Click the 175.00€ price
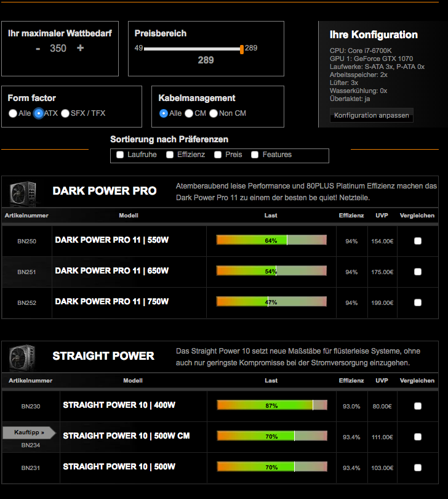The height and width of the screenshot is (499, 448). pyautogui.click(x=382, y=272)
